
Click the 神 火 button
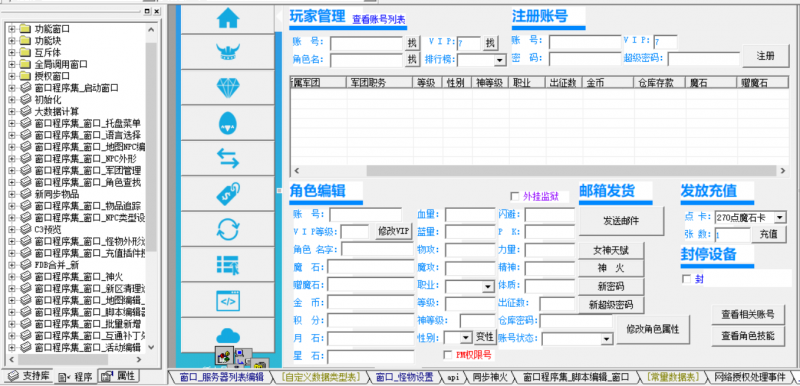611,268
